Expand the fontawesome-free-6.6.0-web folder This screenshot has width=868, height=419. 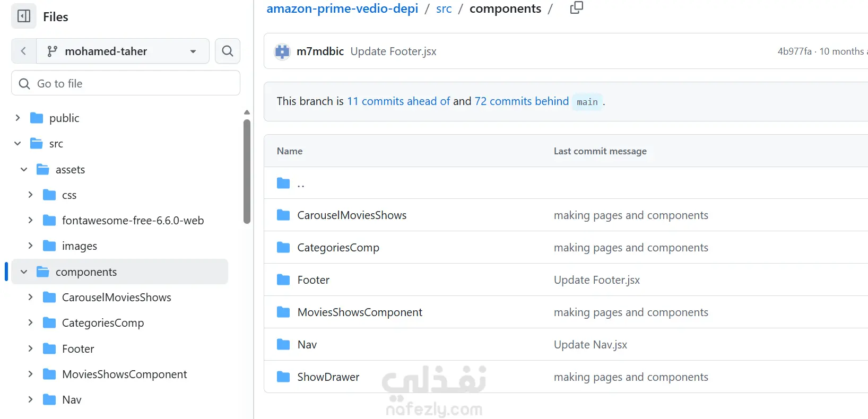pyautogui.click(x=30, y=221)
